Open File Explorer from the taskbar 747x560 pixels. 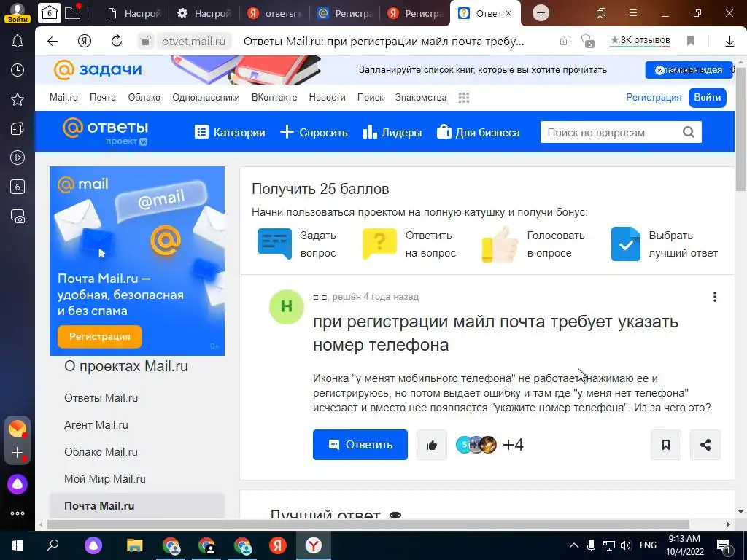pos(134,545)
